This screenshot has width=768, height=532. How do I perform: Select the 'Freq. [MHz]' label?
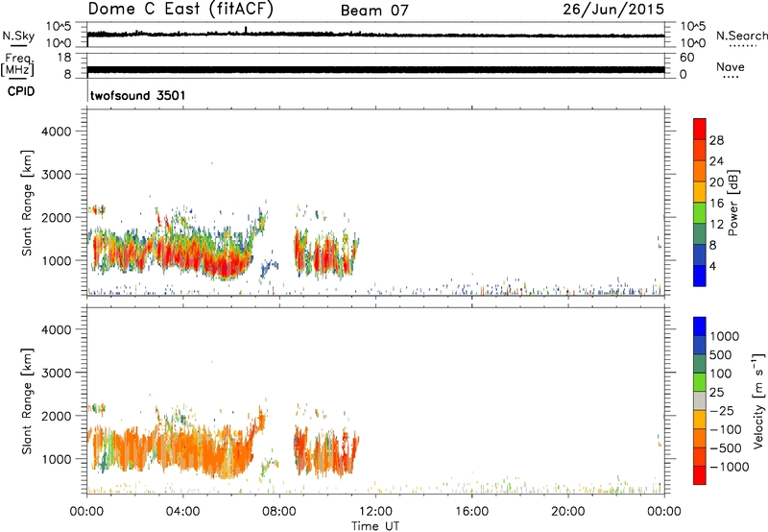coord(17,65)
